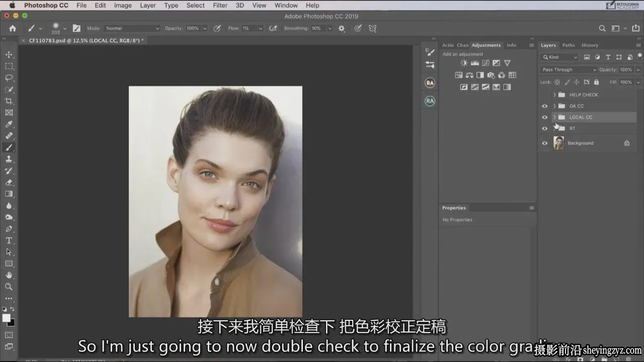Image resolution: width=644 pixels, height=362 pixels.
Task: Select the Move tool
Action: click(x=9, y=54)
